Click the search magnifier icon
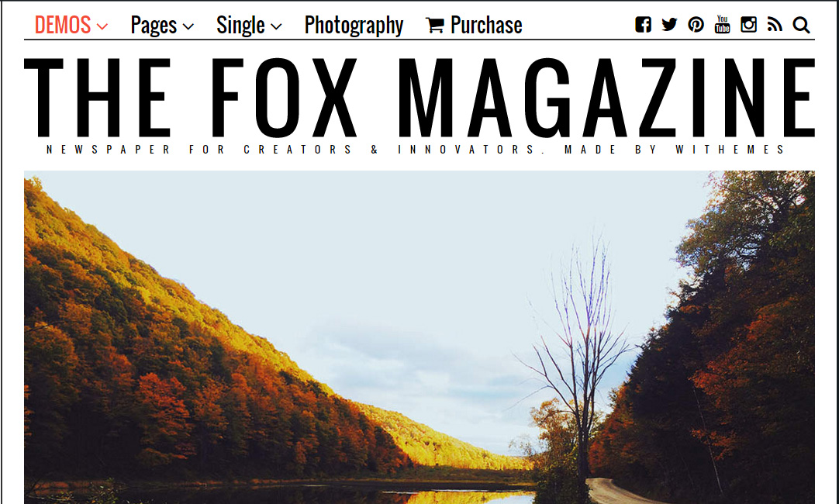 pos(801,25)
